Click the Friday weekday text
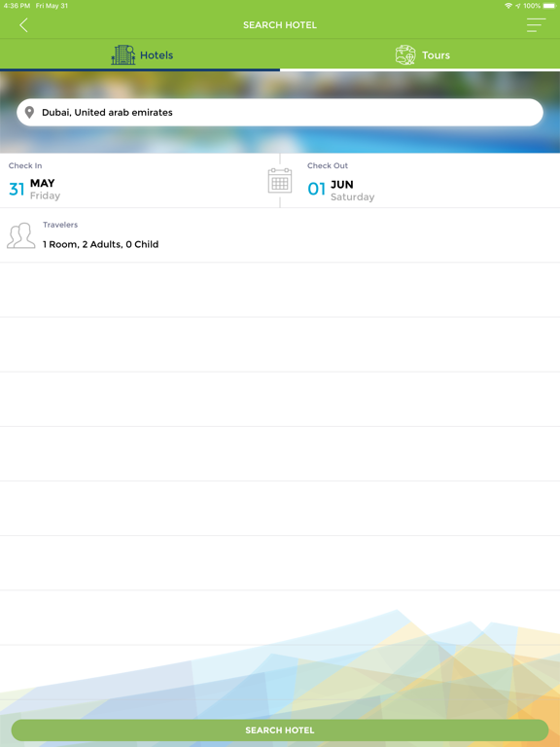 pyautogui.click(x=46, y=196)
